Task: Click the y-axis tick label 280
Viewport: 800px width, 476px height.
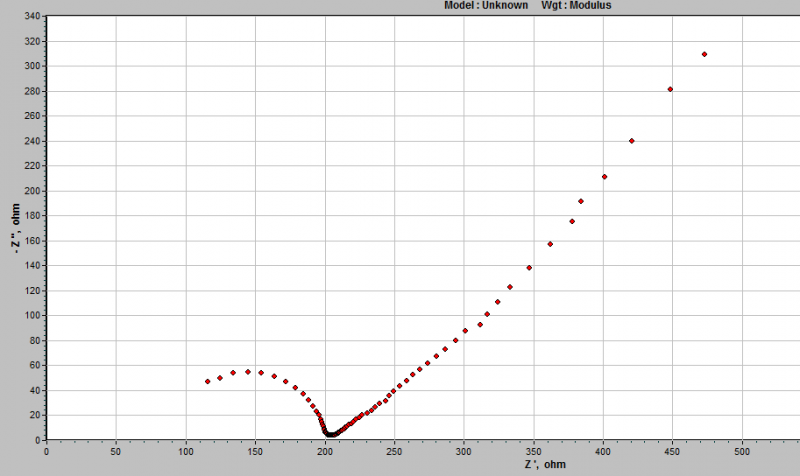Action: tap(32, 91)
